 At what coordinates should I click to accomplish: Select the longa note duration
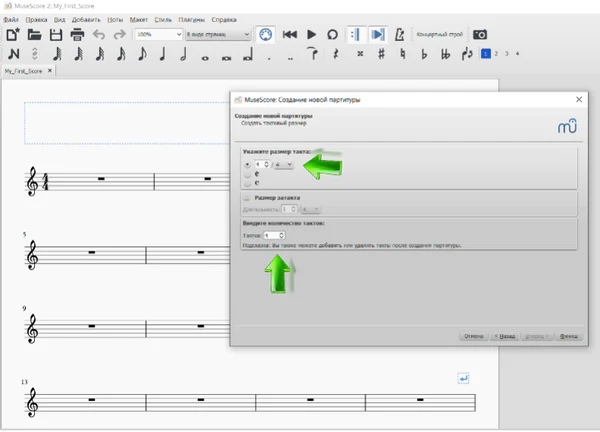pyautogui.click(x=248, y=54)
